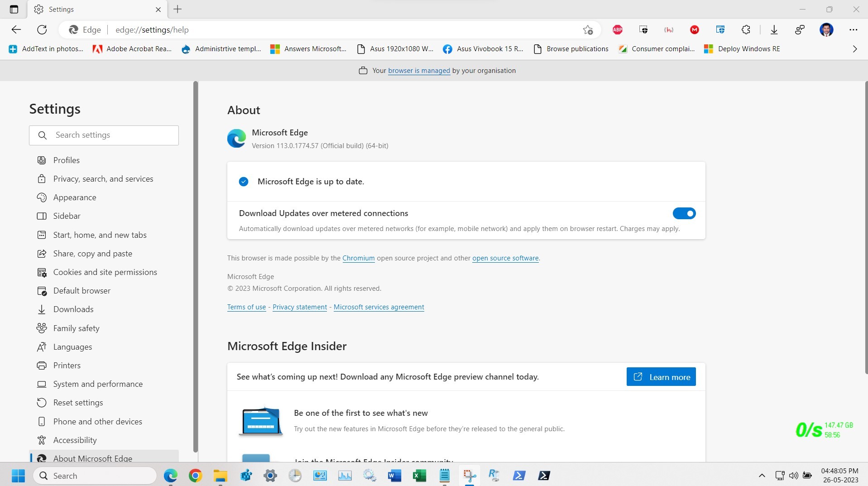Viewport: 868px width, 486px height.
Task: Open the Edge site identity icon in address bar
Action: (x=86, y=30)
